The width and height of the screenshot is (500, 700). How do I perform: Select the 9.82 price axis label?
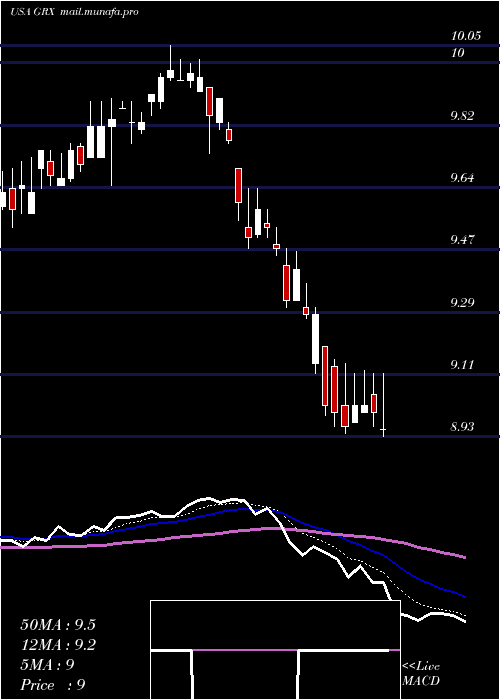point(462,116)
